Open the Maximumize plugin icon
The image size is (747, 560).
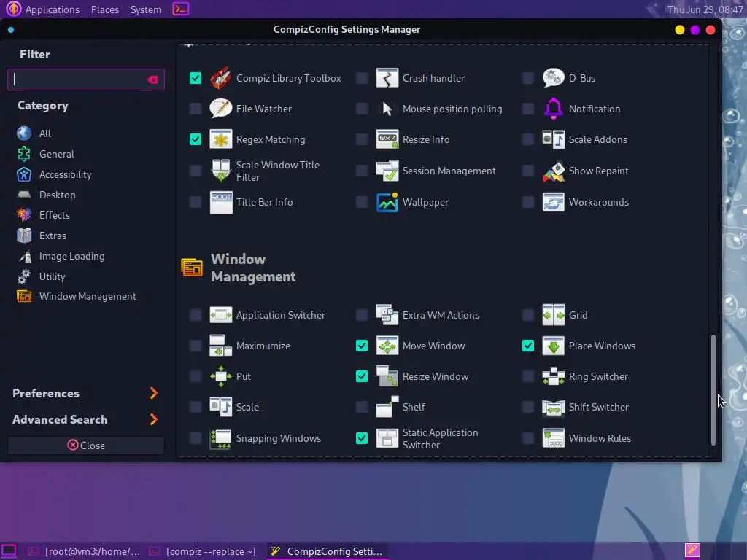click(x=220, y=346)
